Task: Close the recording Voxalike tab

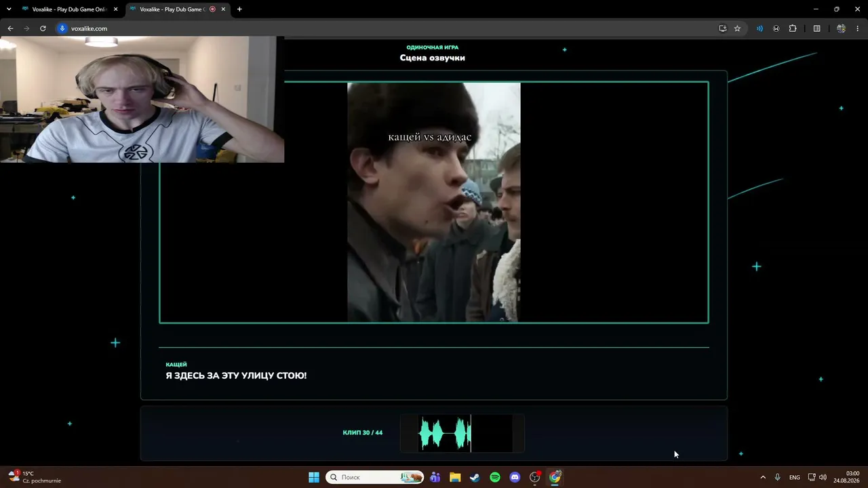Action: point(223,9)
